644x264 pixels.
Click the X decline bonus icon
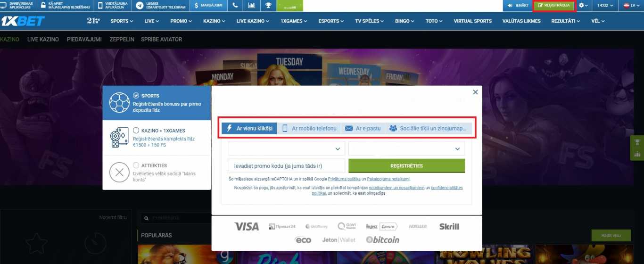coord(119,173)
